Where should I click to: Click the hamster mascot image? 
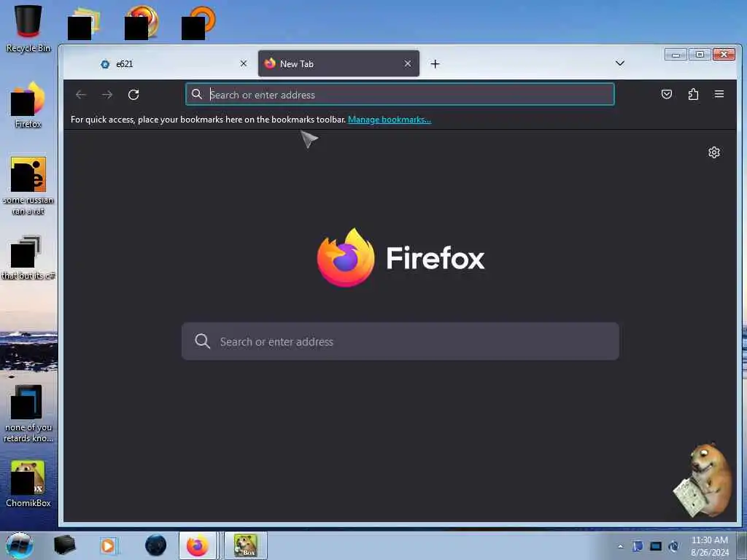[x=704, y=480]
